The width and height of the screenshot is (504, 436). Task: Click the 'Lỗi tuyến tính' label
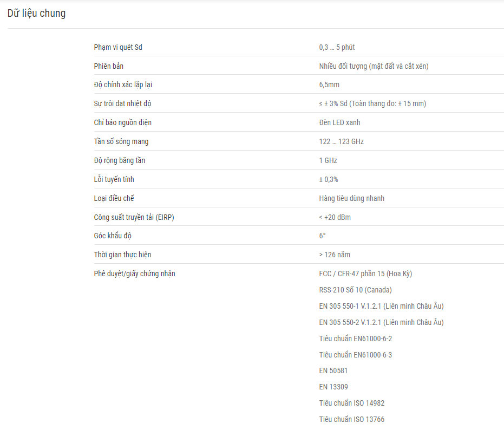(x=114, y=179)
